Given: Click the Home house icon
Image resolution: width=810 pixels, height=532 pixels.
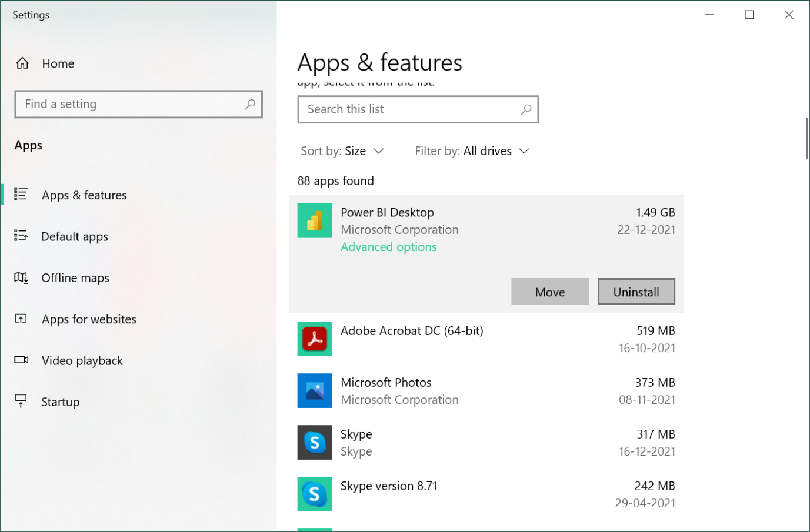Looking at the screenshot, I should point(22,63).
